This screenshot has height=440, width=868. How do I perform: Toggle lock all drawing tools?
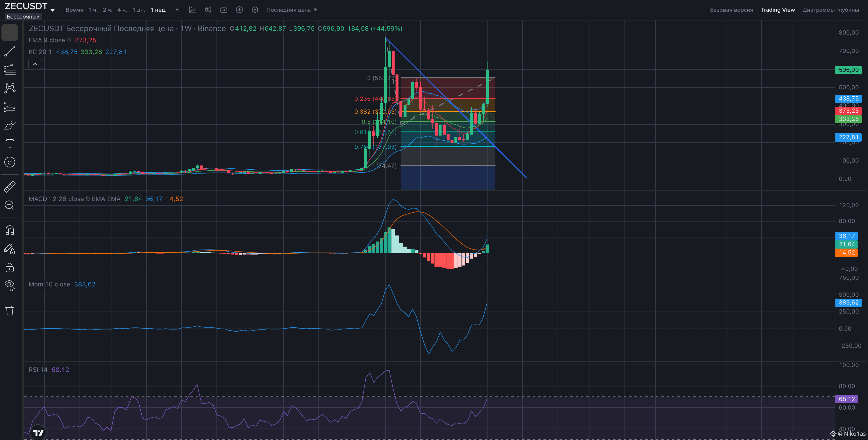tap(10, 268)
